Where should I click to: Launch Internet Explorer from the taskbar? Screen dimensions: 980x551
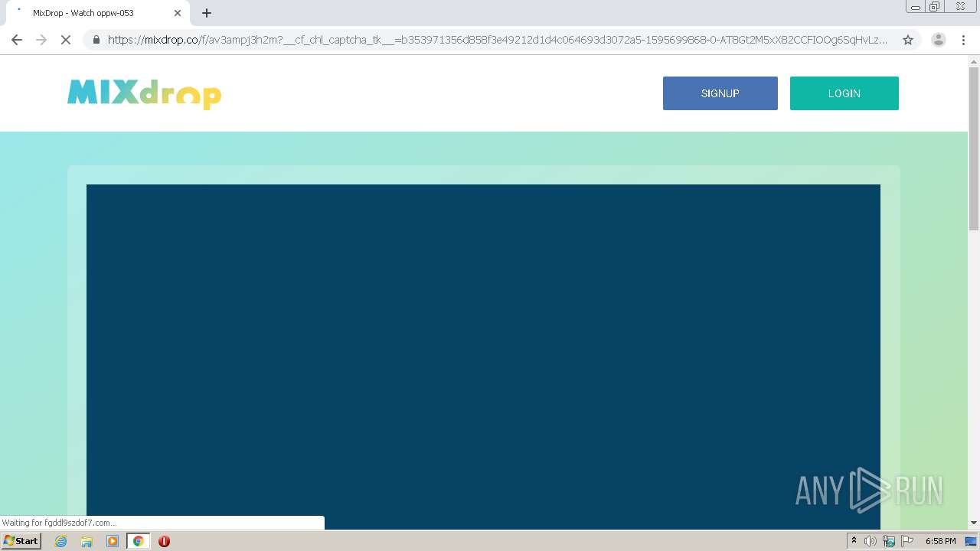point(61,541)
